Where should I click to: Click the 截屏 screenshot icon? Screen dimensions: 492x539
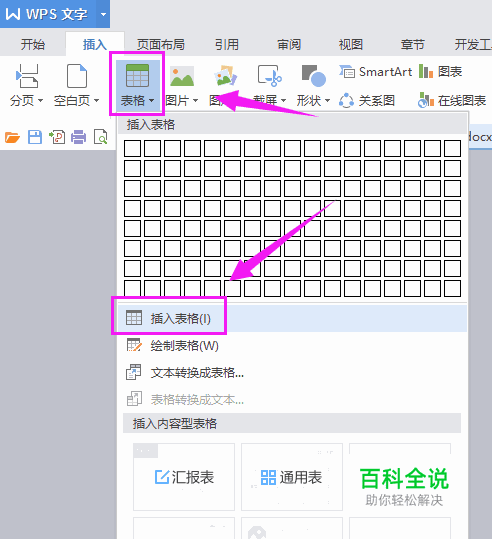click(x=270, y=76)
